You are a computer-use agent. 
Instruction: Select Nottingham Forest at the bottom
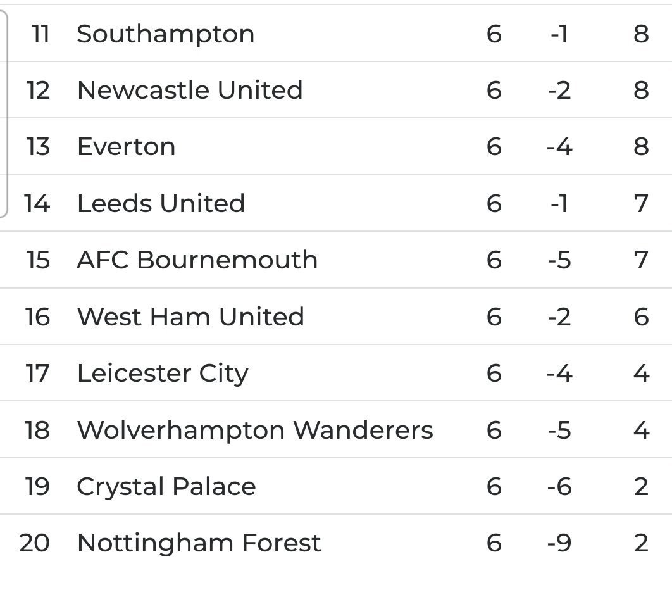tap(199, 543)
